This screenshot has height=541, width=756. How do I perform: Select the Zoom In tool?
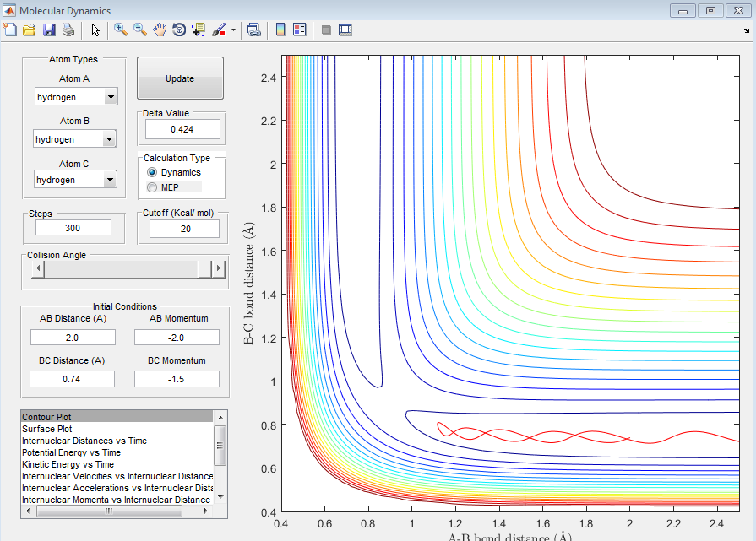tap(121, 30)
